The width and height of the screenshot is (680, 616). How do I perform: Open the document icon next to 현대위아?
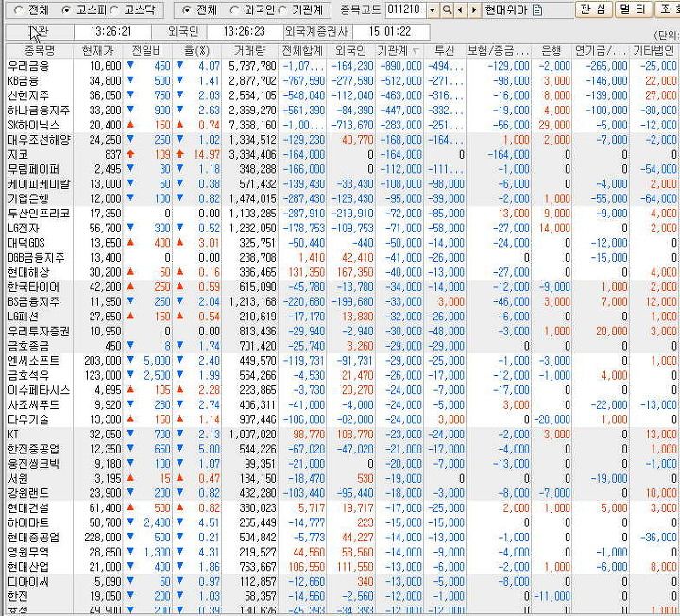[x=537, y=9]
